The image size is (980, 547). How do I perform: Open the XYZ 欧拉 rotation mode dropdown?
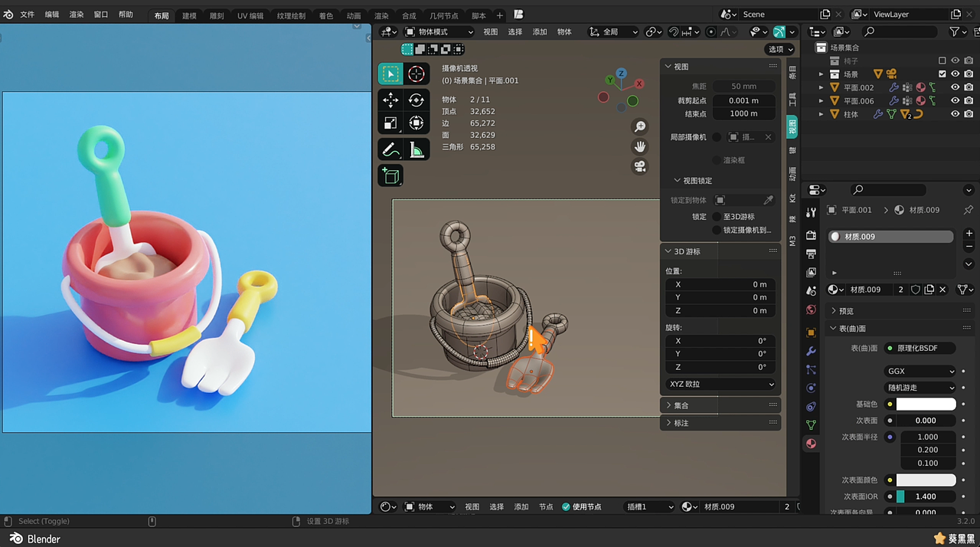click(x=720, y=384)
